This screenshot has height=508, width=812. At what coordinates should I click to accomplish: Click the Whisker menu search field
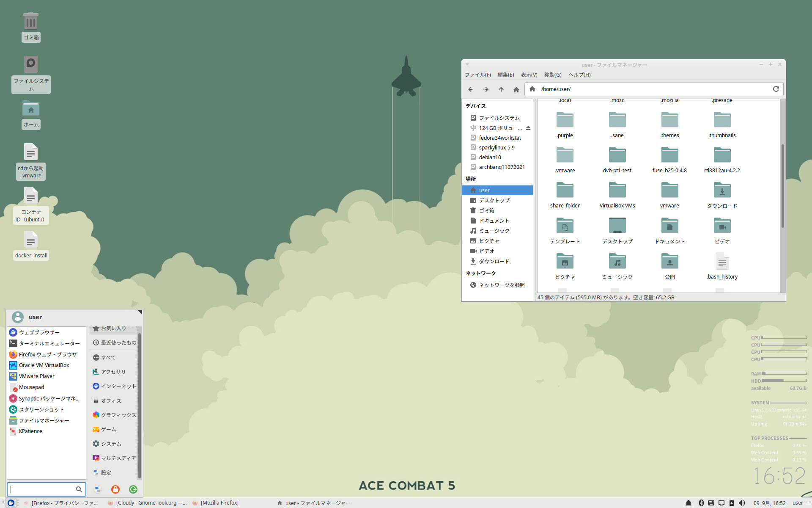(x=46, y=489)
